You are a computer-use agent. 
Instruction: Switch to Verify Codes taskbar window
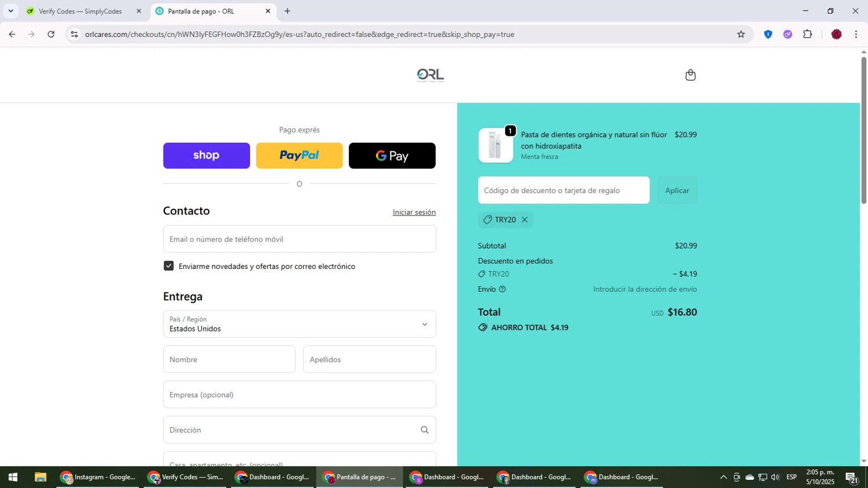pos(186,477)
